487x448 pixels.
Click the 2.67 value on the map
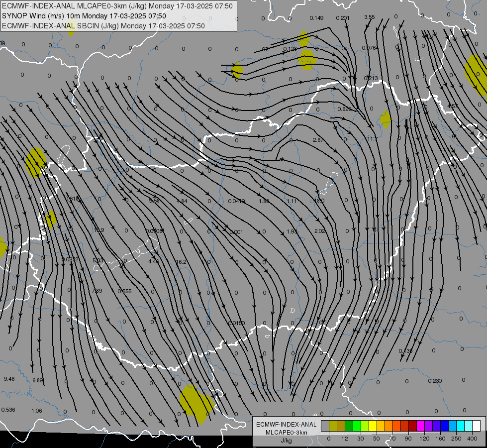tap(318, 140)
